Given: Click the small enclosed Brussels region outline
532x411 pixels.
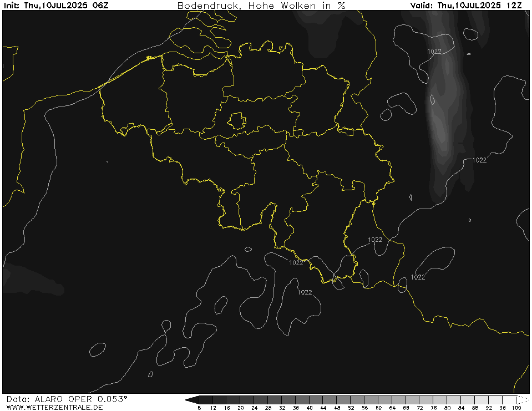Looking at the screenshot, I should click(x=237, y=121).
